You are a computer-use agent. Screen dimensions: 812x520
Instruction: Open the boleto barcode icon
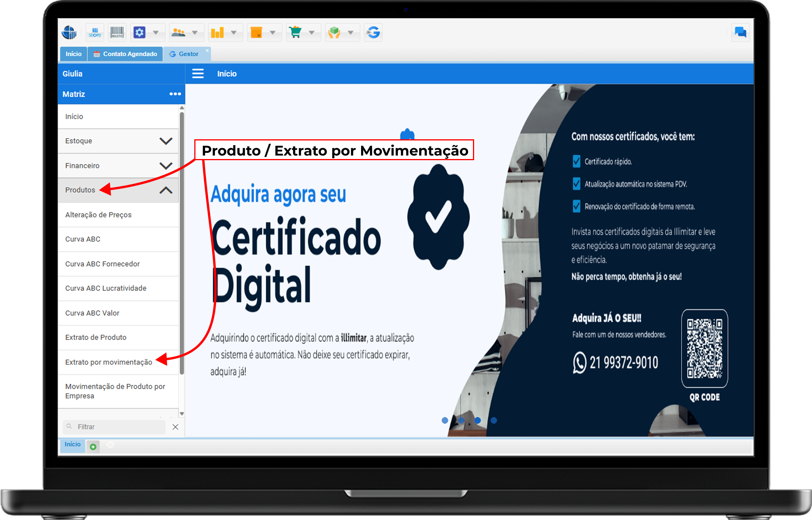117,32
